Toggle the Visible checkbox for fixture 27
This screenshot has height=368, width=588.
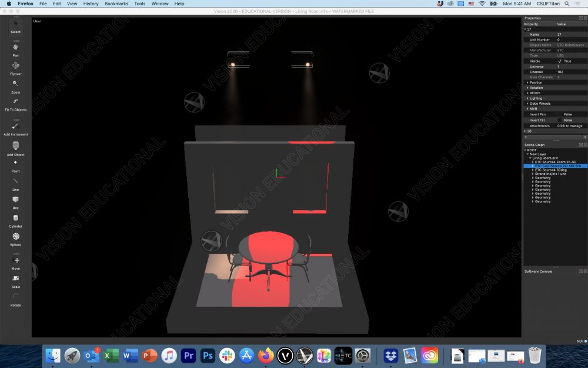[560, 61]
